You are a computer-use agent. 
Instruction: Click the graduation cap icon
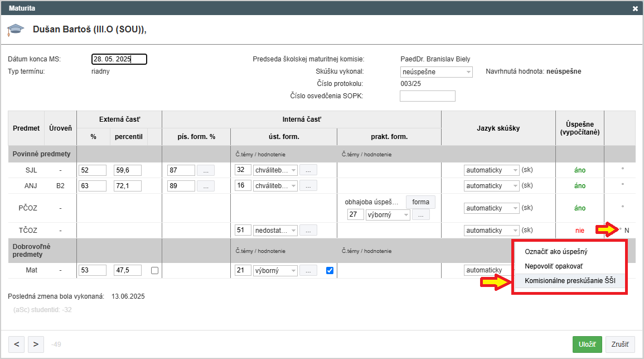pyautogui.click(x=15, y=30)
